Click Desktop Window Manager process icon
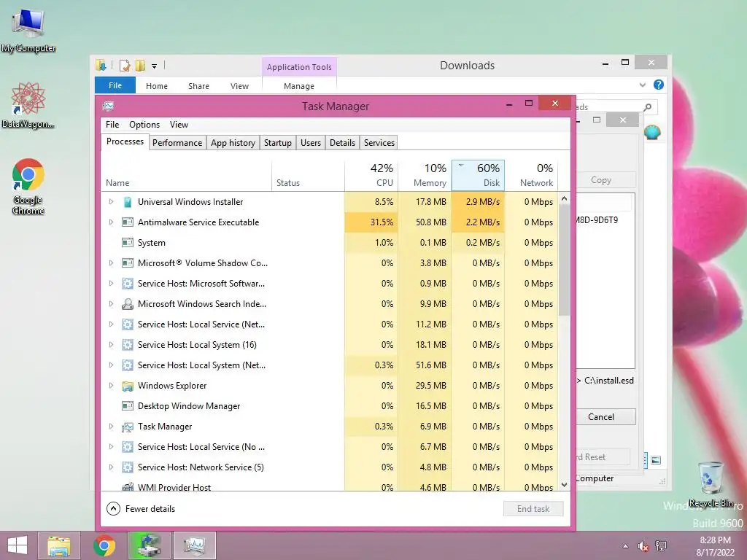The width and height of the screenshot is (747, 560). [127, 406]
